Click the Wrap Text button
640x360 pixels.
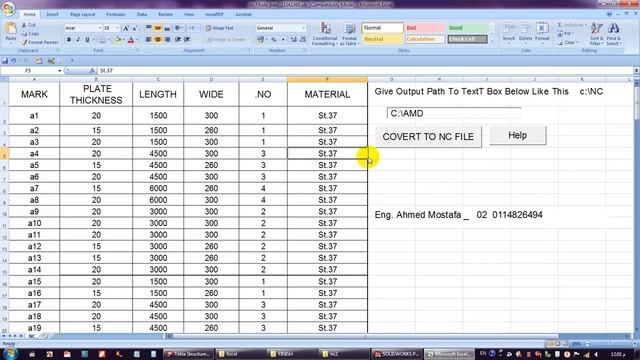[220, 28]
